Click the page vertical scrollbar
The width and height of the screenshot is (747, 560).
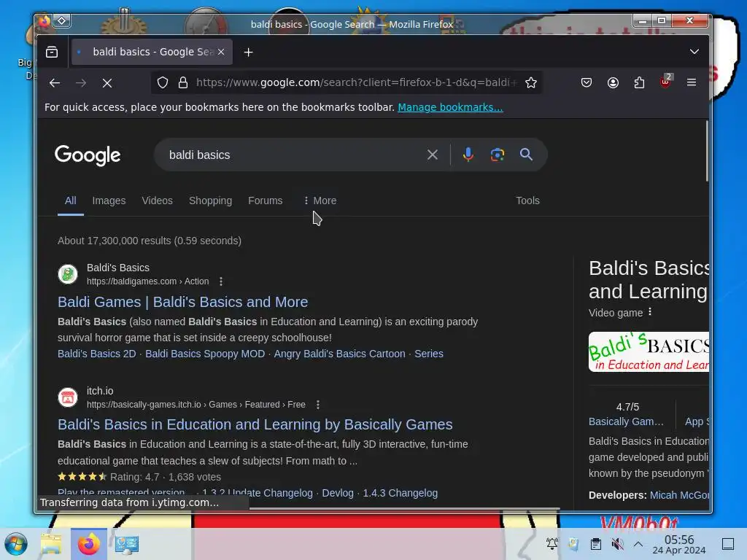point(706,151)
